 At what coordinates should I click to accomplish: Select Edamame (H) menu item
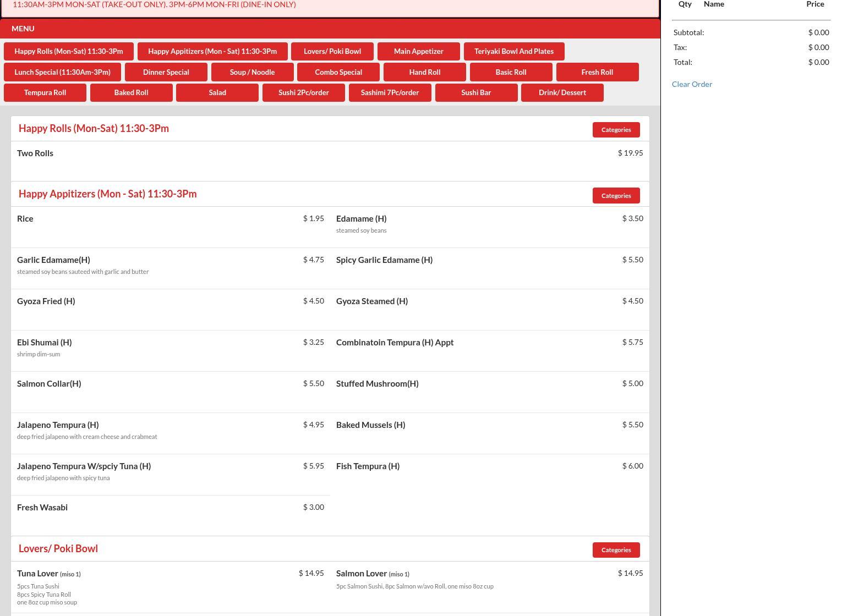point(490,227)
